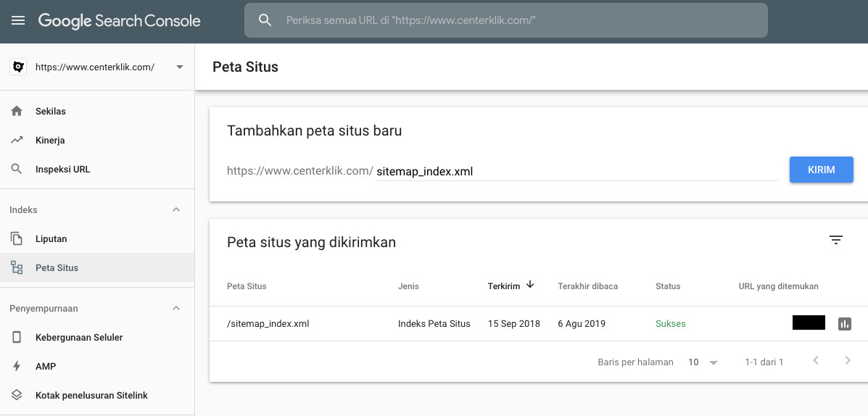Screen dimensions: 868x416
Task: Click the Peta Situs column header
Action: pos(247,286)
